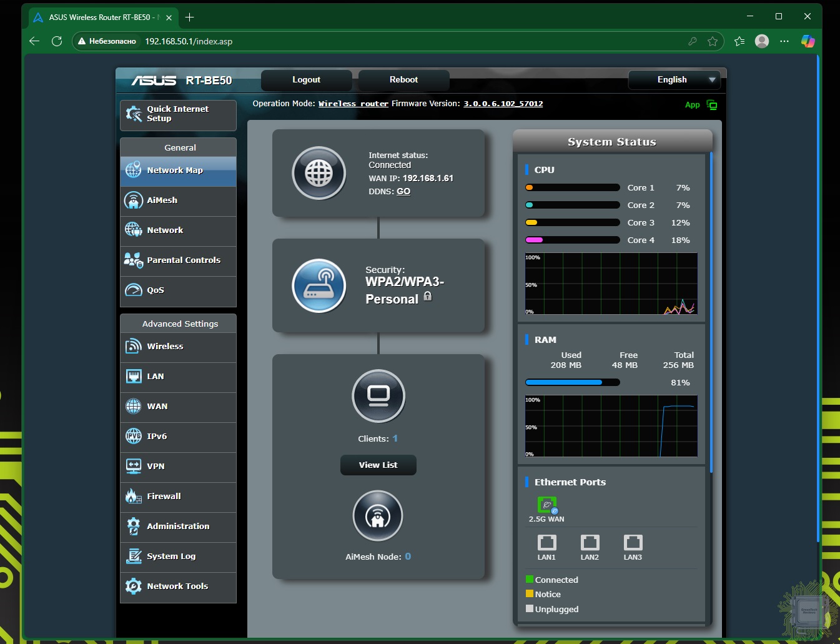840x644 pixels.
Task: Click the browser back arrow
Action: click(34, 41)
